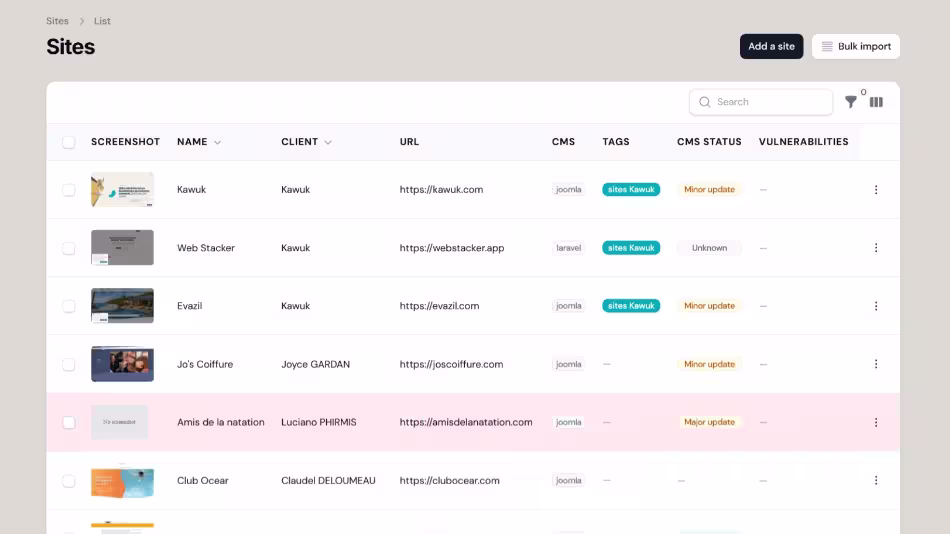Open the Club Ocear screenshot thumbnail

pyautogui.click(x=122, y=482)
